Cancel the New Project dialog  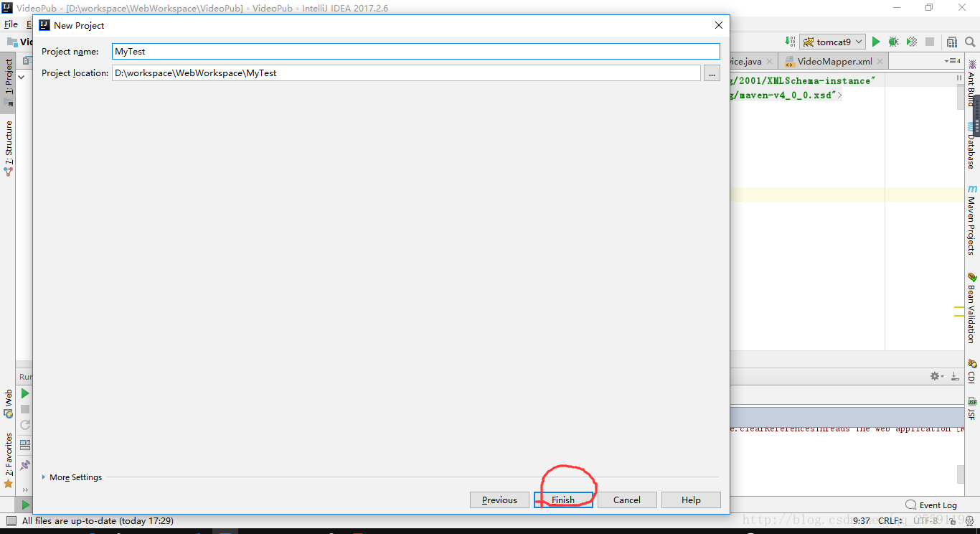coord(626,500)
